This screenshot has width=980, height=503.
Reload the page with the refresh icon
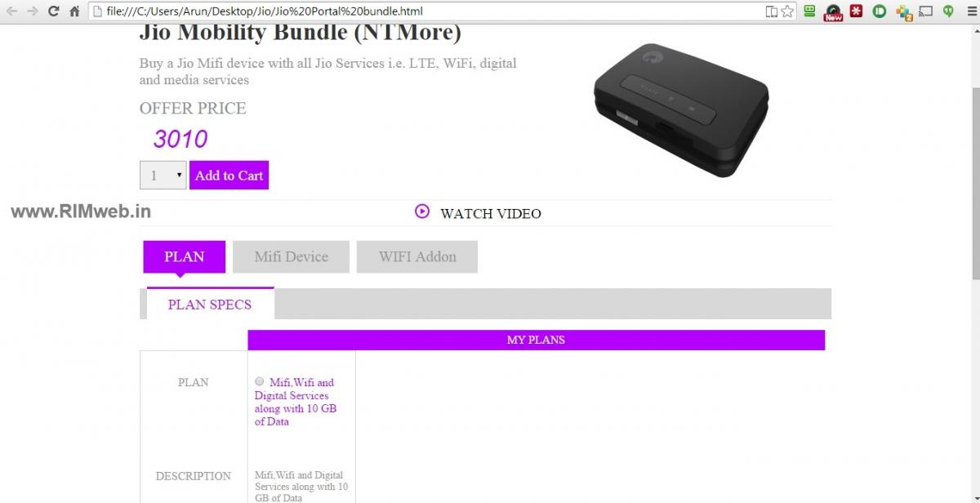click(54, 11)
